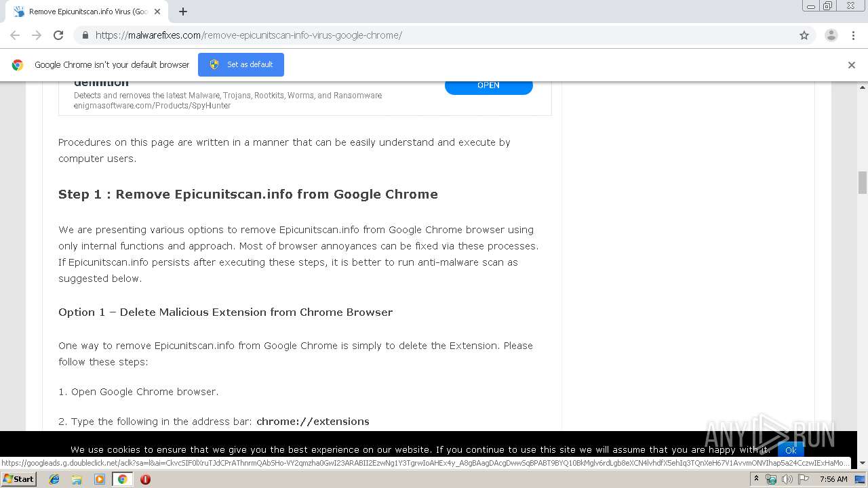Click the Chrome logo in the infobar
The height and width of the screenshot is (488, 868).
point(18,65)
